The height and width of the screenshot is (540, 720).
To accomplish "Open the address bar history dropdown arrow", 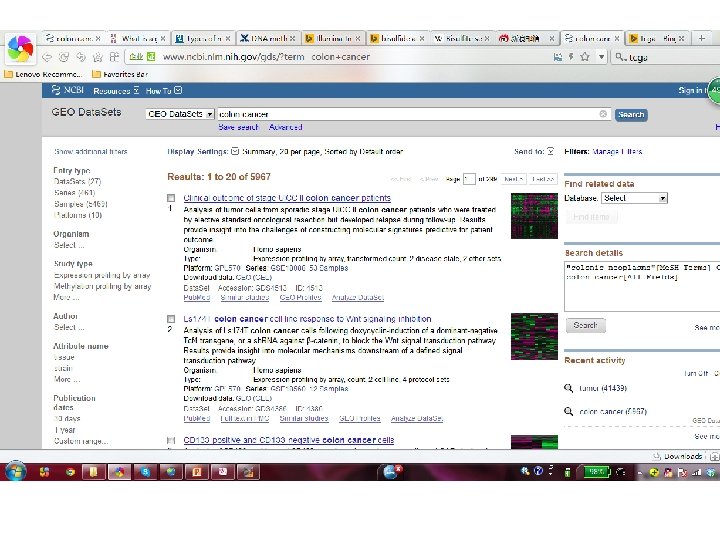I will (x=601, y=57).
